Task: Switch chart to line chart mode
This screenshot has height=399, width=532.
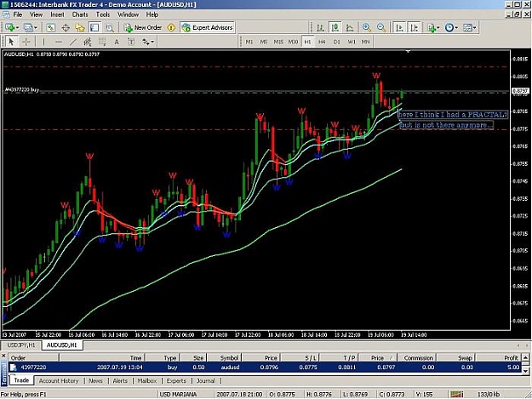Action: click(x=350, y=27)
